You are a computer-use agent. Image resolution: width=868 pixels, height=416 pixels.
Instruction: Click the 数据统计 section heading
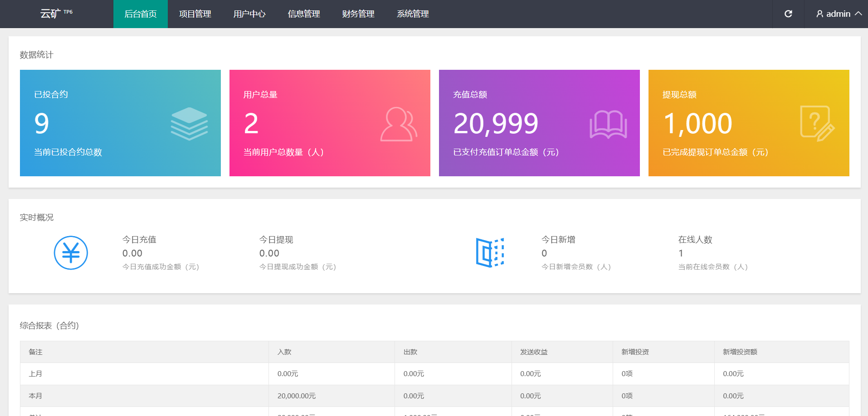click(36, 55)
